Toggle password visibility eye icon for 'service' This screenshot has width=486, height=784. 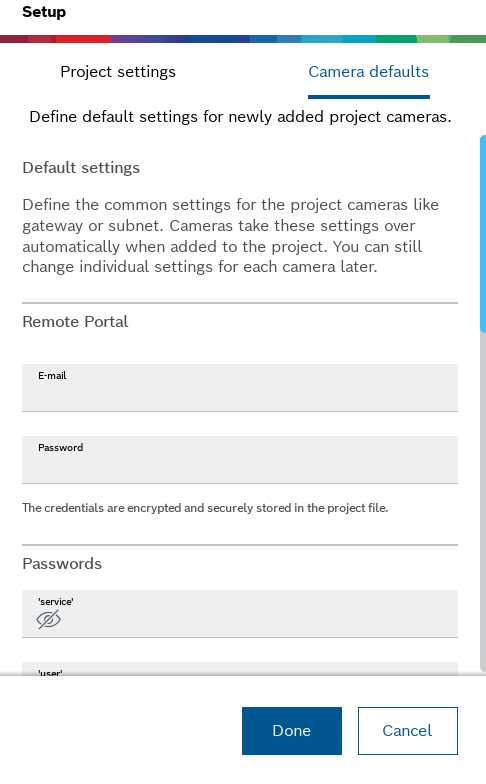48,620
